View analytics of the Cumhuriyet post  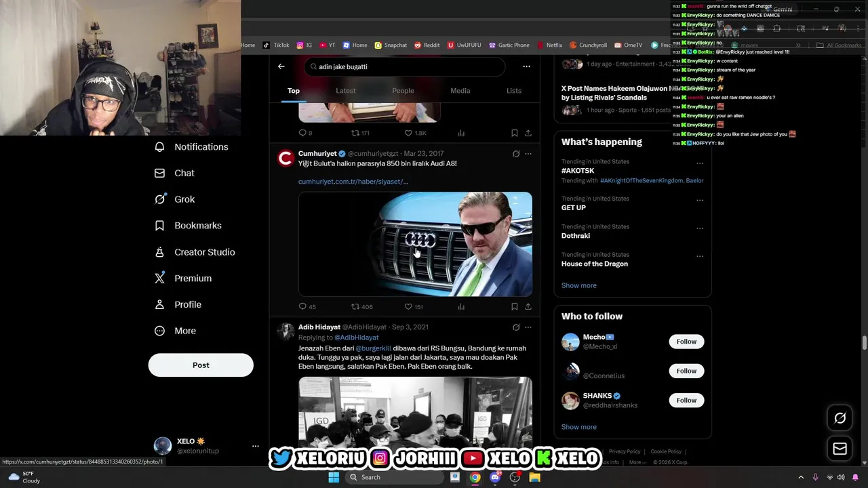coord(461,307)
